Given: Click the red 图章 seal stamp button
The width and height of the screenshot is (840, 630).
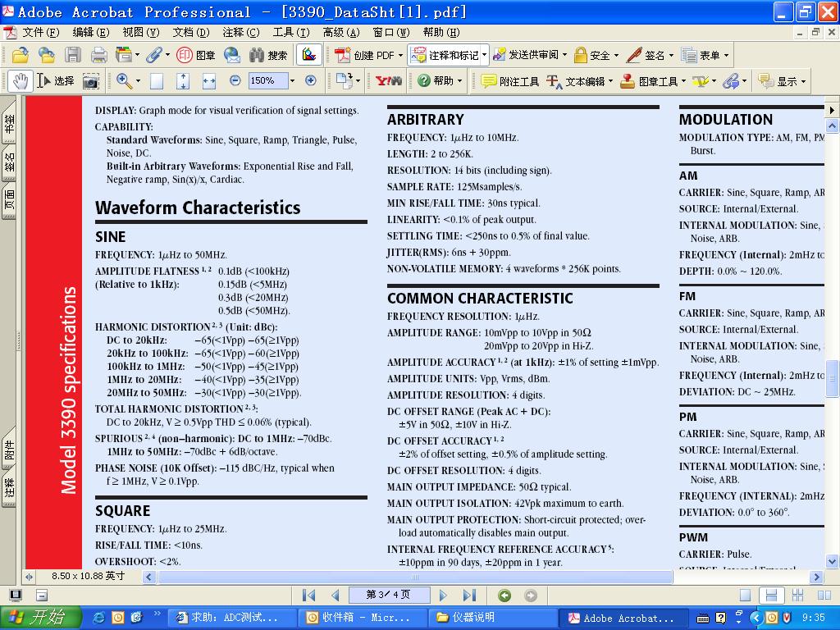Looking at the screenshot, I should pyautogui.click(x=196, y=55).
